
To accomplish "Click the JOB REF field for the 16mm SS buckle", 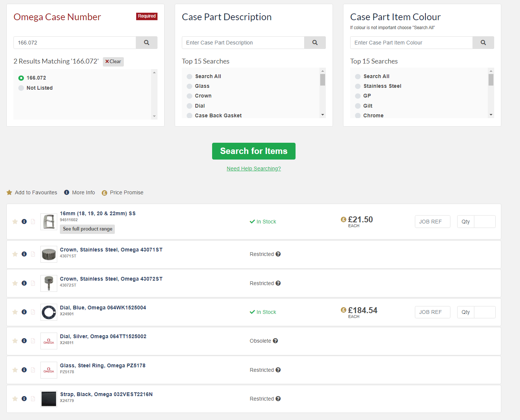I will [x=432, y=222].
